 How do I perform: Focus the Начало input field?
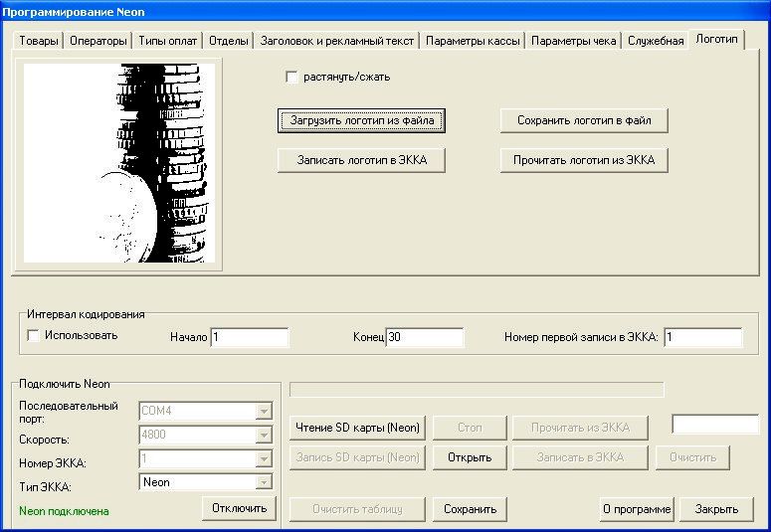click(250, 337)
